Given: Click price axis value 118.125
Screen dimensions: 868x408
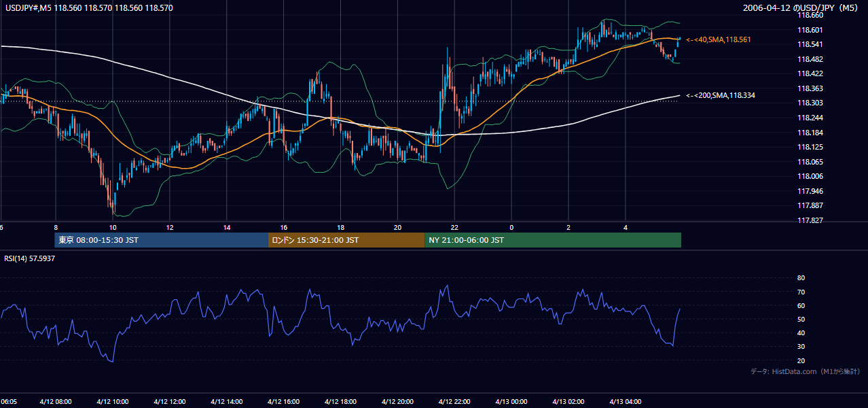Looking at the screenshot, I should tap(810, 147).
